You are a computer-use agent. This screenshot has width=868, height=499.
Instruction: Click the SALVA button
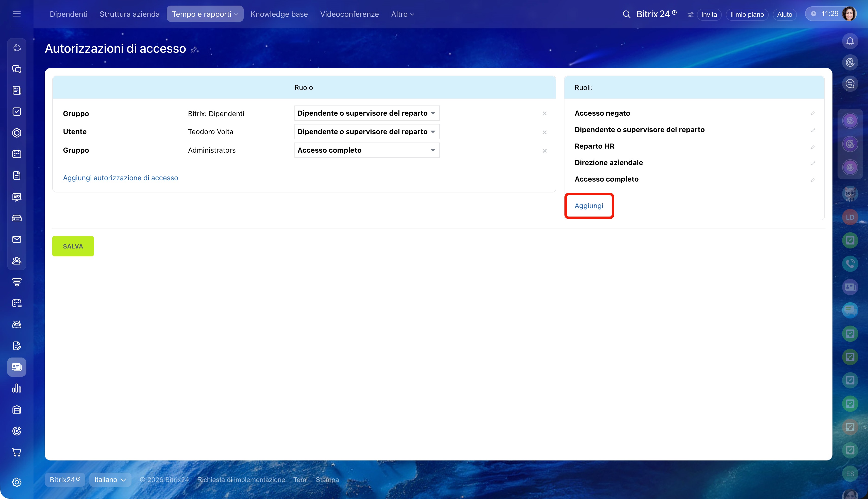(73, 246)
